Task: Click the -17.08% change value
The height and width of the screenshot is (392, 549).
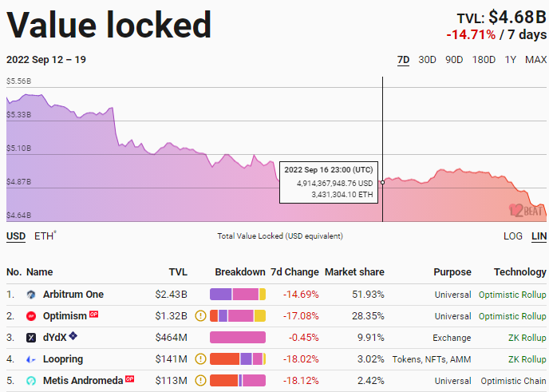Action: point(301,316)
